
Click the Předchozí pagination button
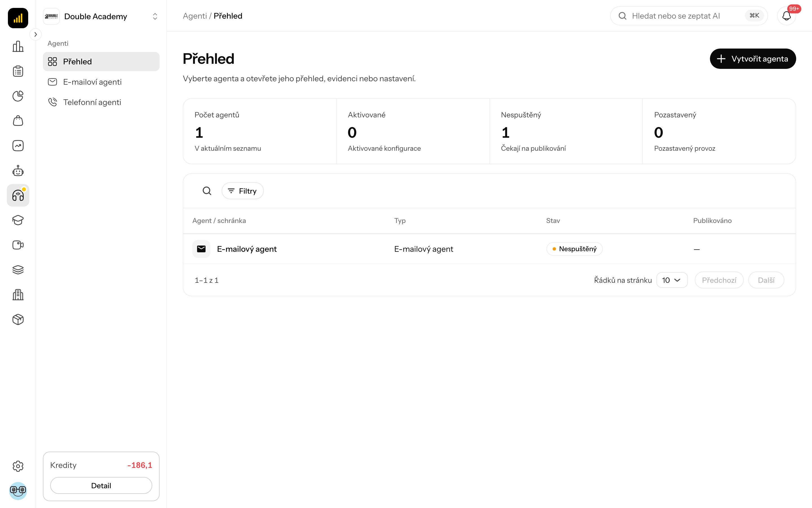pyautogui.click(x=719, y=280)
